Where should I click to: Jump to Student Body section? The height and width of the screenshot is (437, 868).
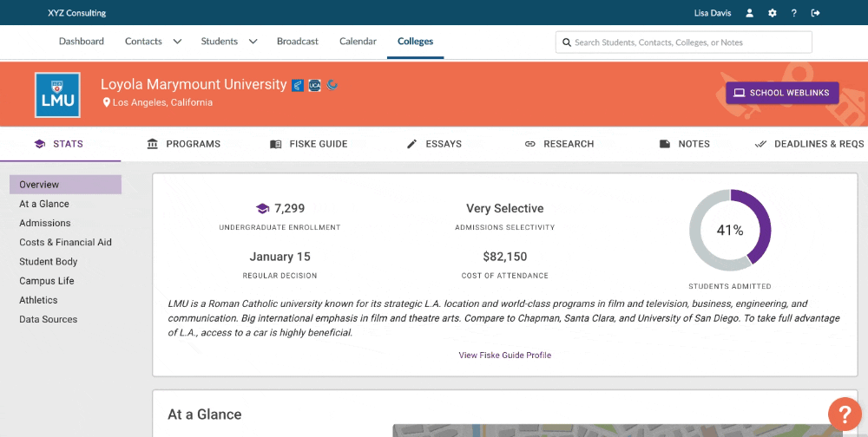48,262
